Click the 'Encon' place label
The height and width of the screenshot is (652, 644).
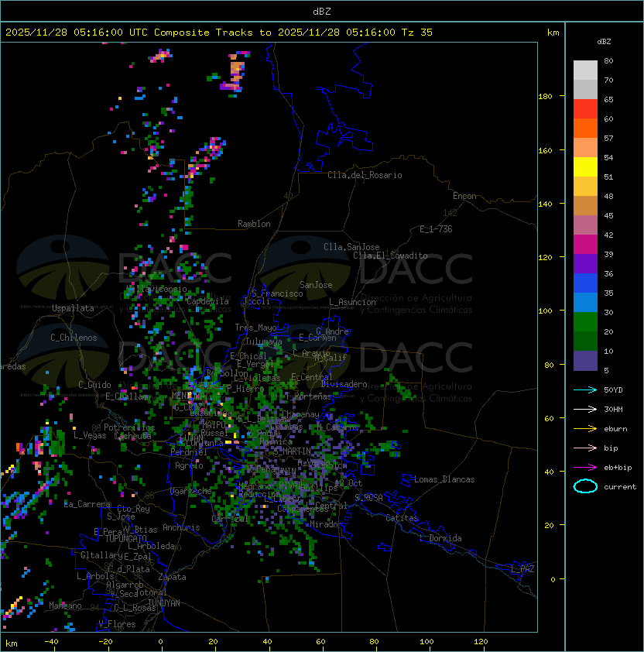pyautogui.click(x=464, y=196)
